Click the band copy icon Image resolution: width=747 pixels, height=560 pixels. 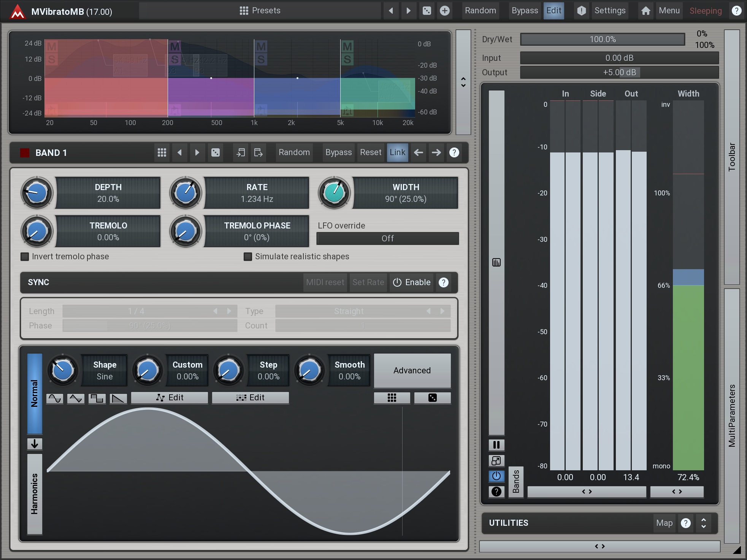coord(240,152)
